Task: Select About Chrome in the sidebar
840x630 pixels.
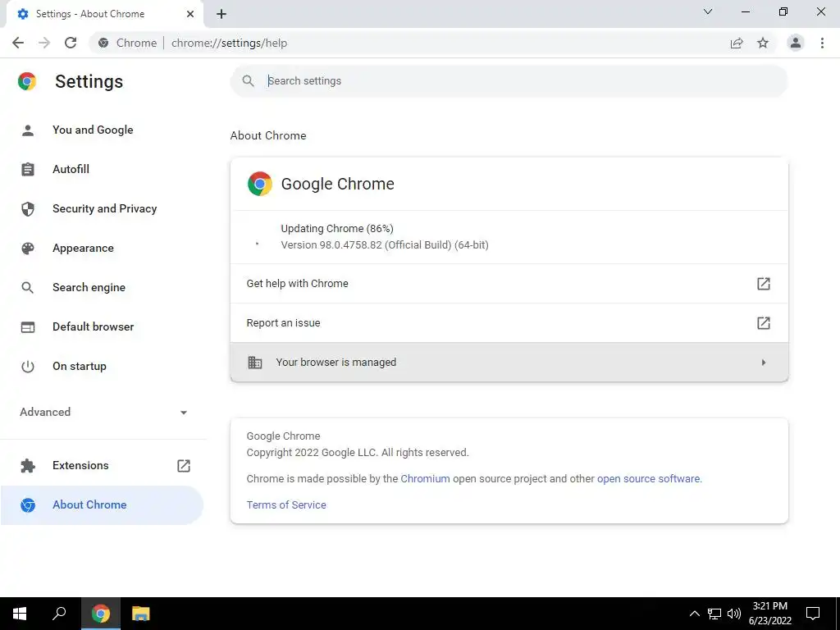Action: 102,504
